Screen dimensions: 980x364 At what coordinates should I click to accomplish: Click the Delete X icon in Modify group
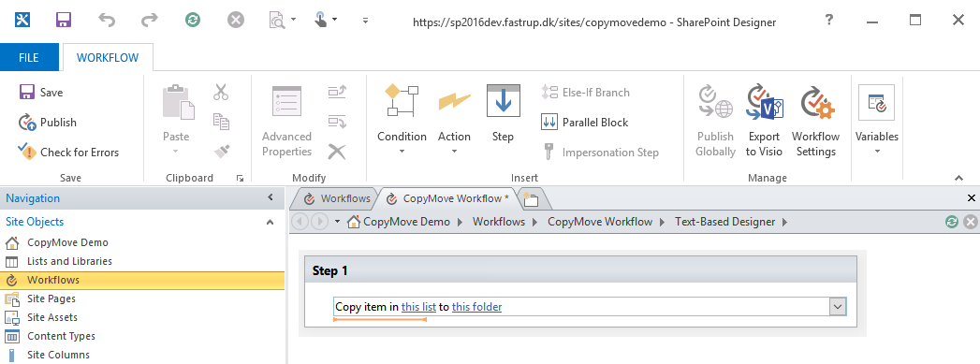[338, 151]
